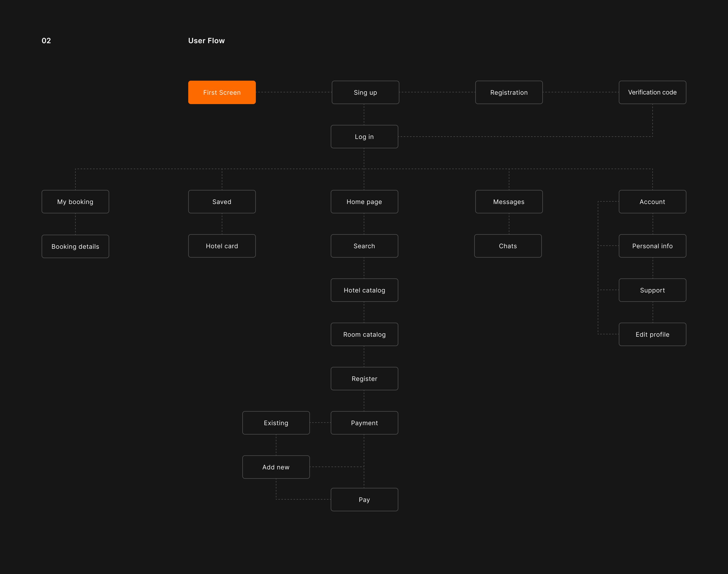
Task: Click the User Flow heading text
Action: [206, 41]
